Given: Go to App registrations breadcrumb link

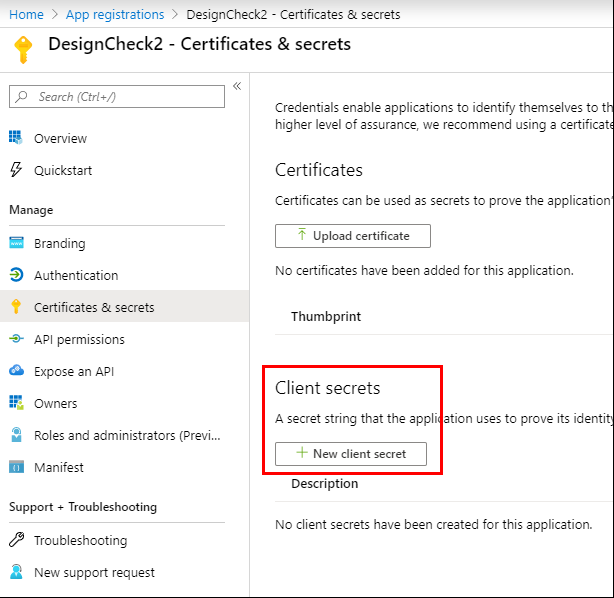Looking at the screenshot, I should click(x=115, y=14).
